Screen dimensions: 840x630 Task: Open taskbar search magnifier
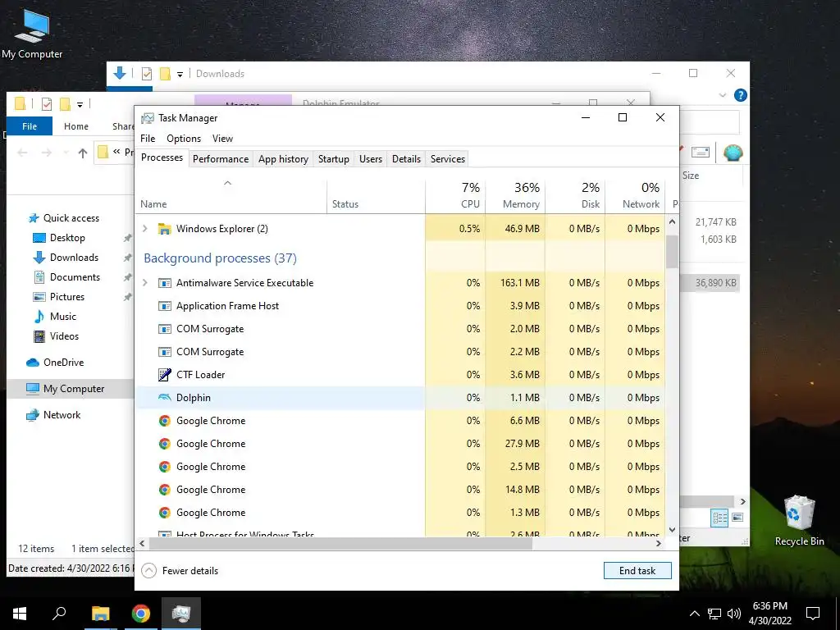pos(59,613)
